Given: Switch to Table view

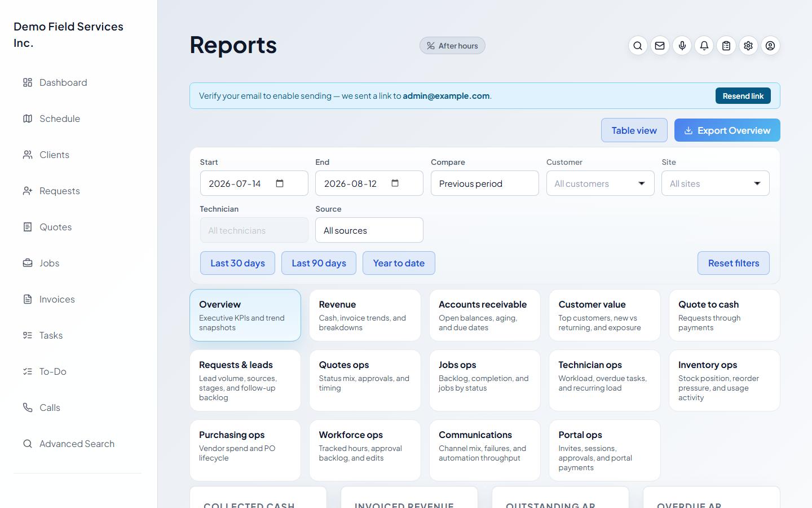Looking at the screenshot, I should pyautogui.click(x=634, y=130).
